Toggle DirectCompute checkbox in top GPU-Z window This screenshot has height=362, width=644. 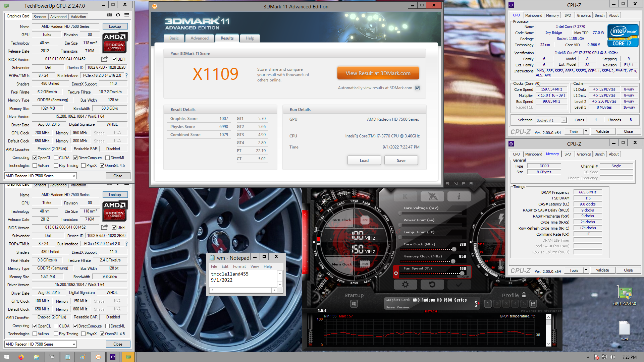click(x=75, y=158)
